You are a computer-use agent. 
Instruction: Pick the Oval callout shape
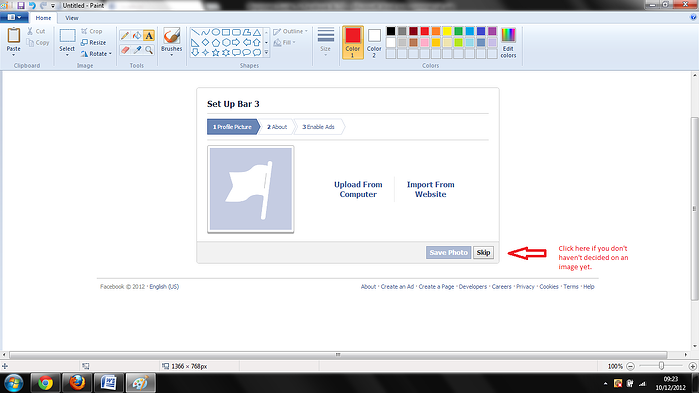[247, 52]
